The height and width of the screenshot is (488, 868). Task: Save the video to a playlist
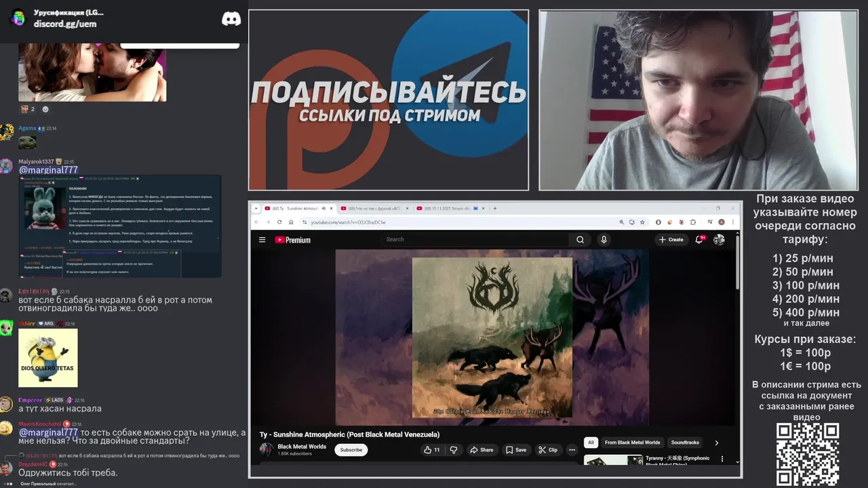pyautogui.click(x=515, y=449)
